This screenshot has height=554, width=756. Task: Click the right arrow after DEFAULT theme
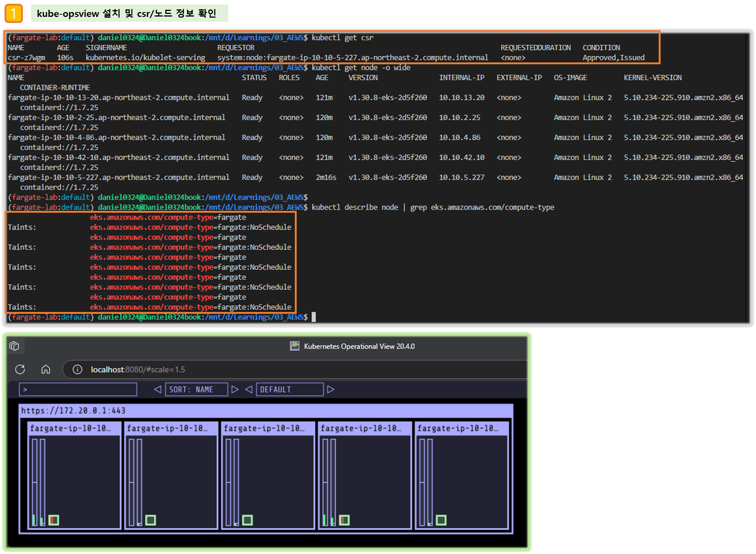click(330, 389)
